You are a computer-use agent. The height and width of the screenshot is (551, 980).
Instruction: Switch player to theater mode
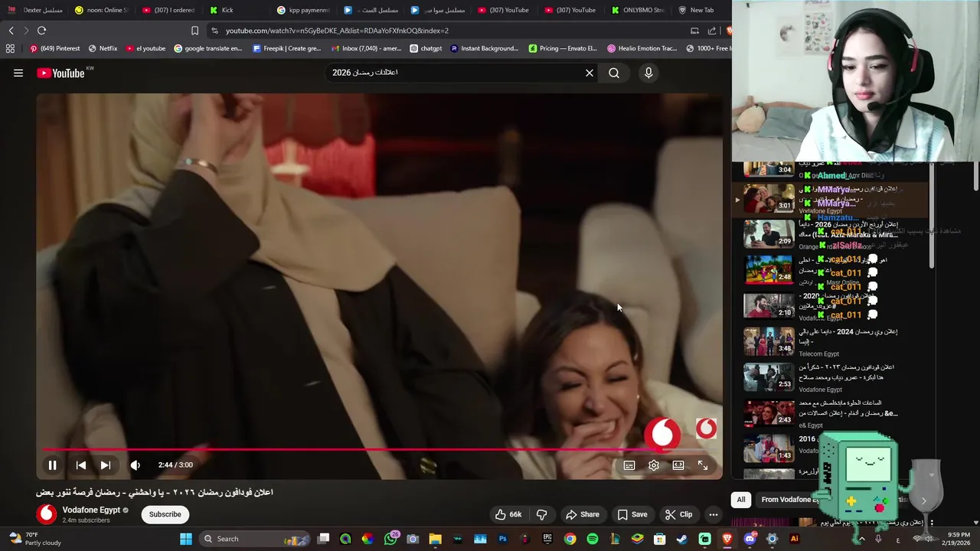[x=678, y=465]
